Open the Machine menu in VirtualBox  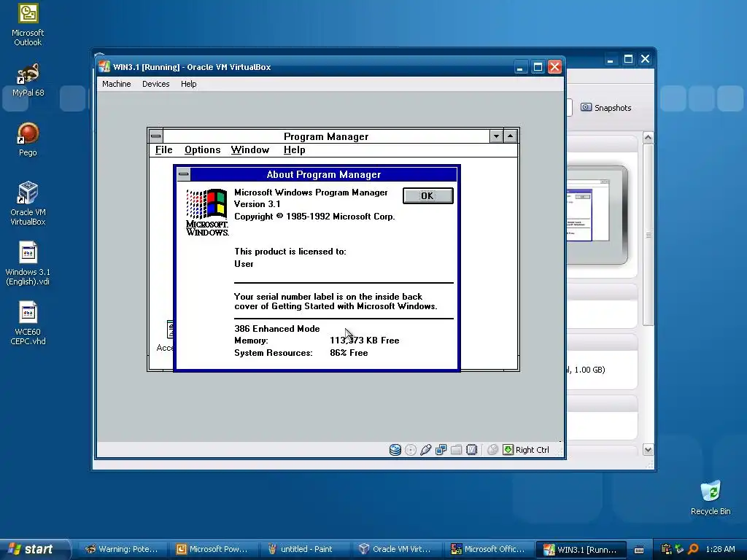click(x=116, y=84)
